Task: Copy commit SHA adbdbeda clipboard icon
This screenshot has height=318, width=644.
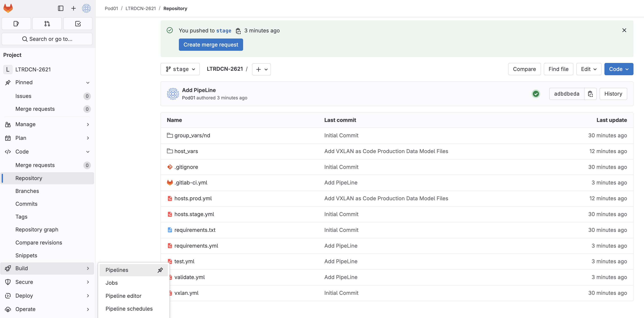Action: 590,94
